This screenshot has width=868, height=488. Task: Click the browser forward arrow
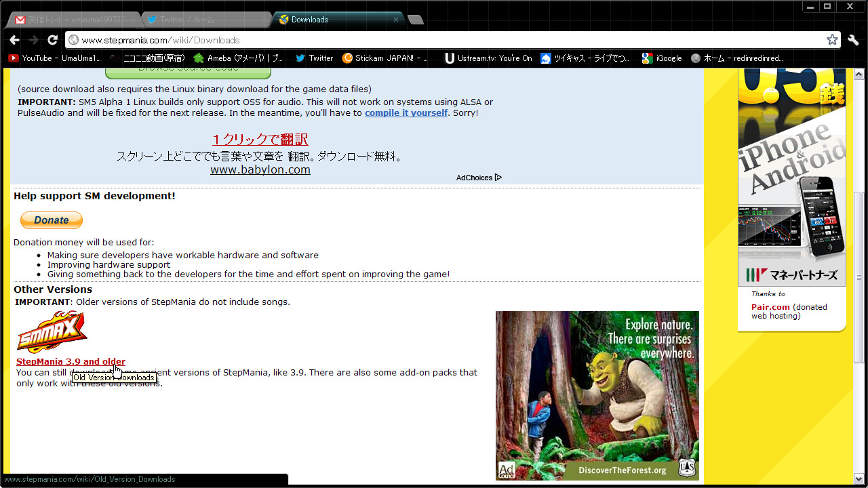[x=33, y=40]
